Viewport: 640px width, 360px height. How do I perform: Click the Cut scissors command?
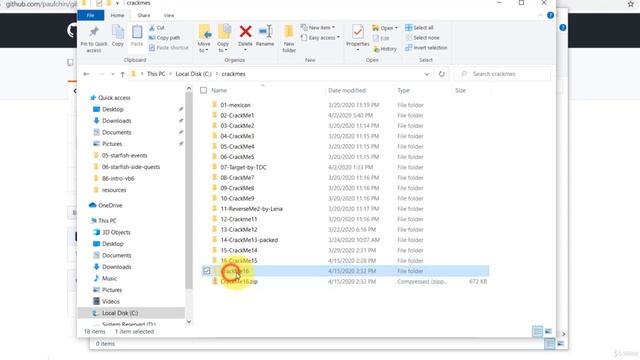pos(157,28)
